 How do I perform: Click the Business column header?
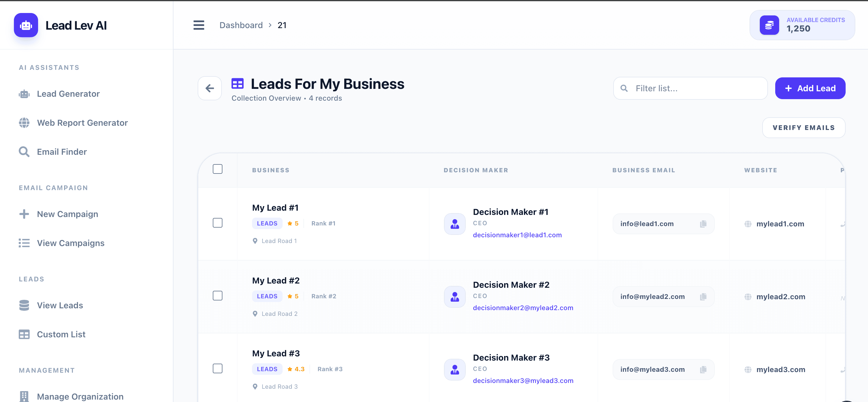point(271,170)
